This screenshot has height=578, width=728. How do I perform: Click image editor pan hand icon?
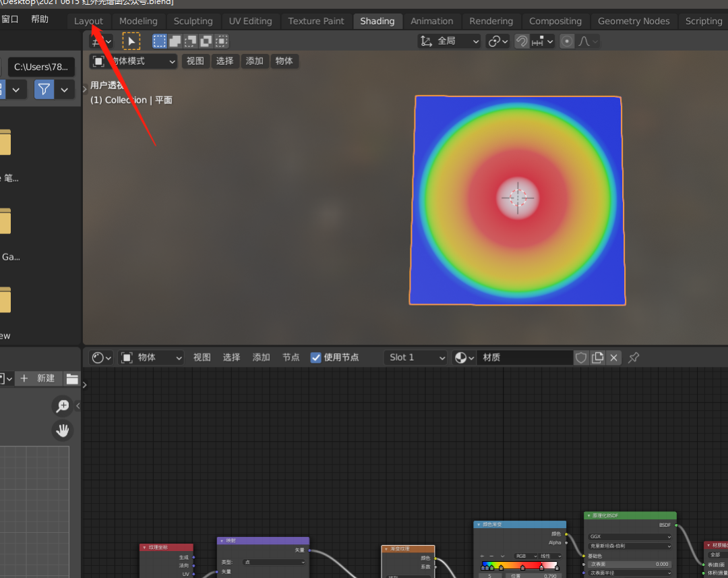click(x=62, y=431)
